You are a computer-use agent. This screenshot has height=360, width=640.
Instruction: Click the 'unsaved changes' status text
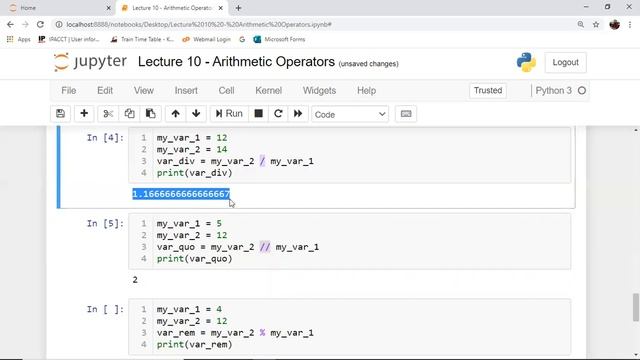[369, 64]
